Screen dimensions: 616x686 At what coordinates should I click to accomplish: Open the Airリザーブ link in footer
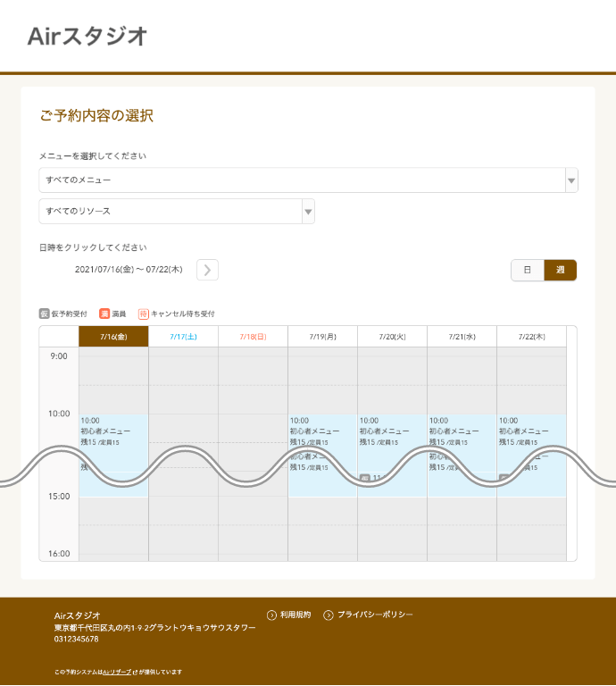[x=117, y=672]
